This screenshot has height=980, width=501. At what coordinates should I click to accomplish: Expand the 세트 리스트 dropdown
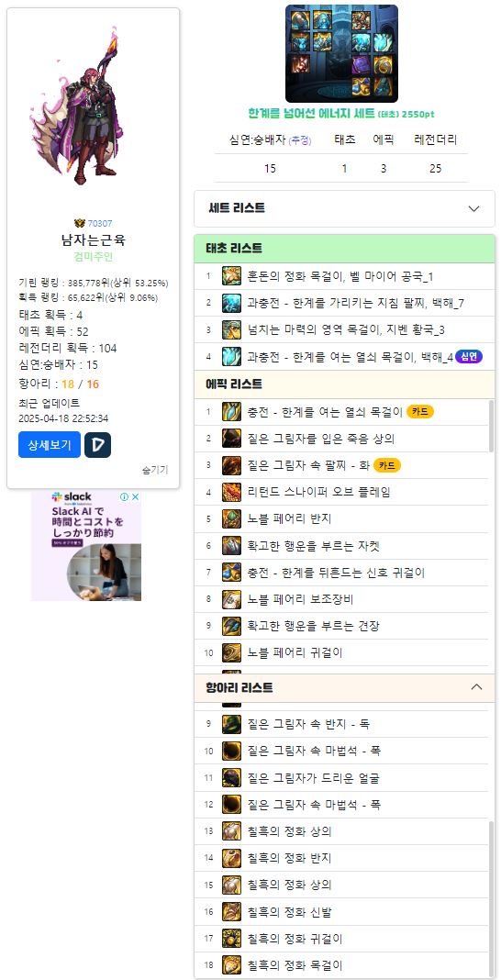(344, 208)
